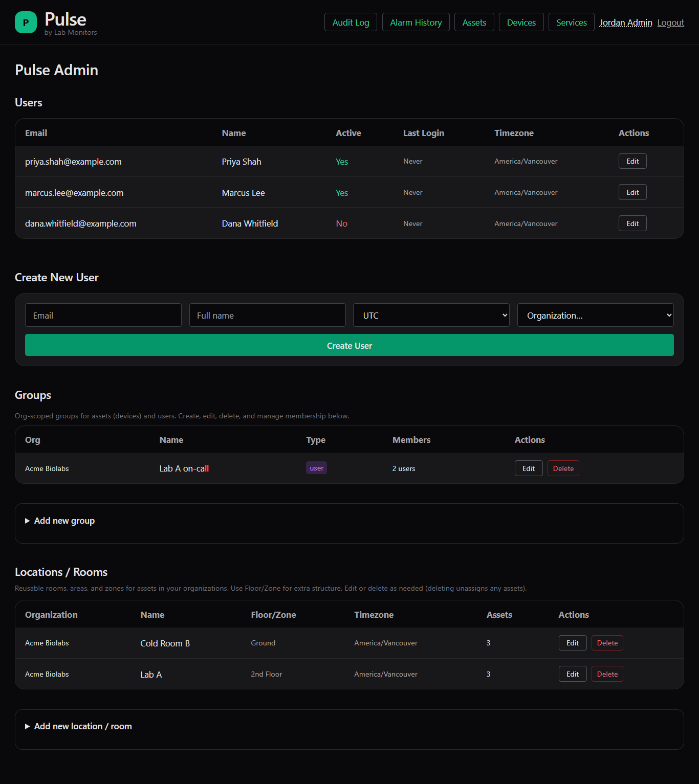Image resolution: width=699 pixels, height=784 pixels.
Task: Delete the Cold Room B location
Action: 607,643
